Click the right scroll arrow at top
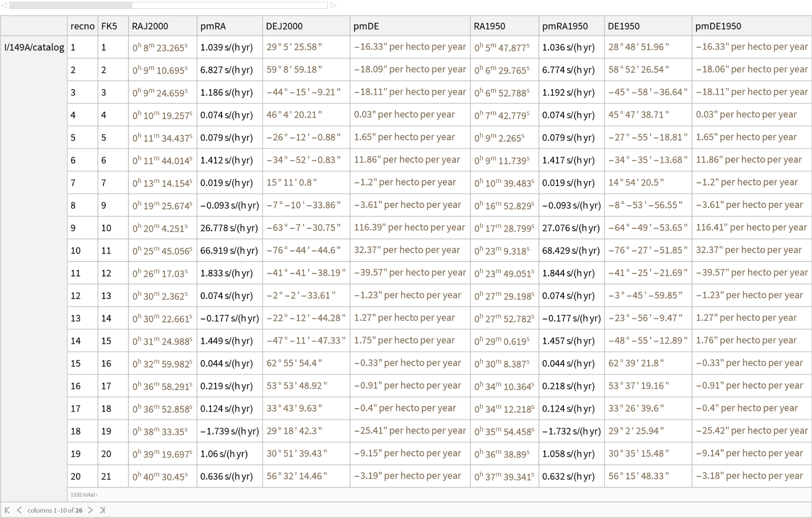812x518 pixels. [x=333, y=5]
